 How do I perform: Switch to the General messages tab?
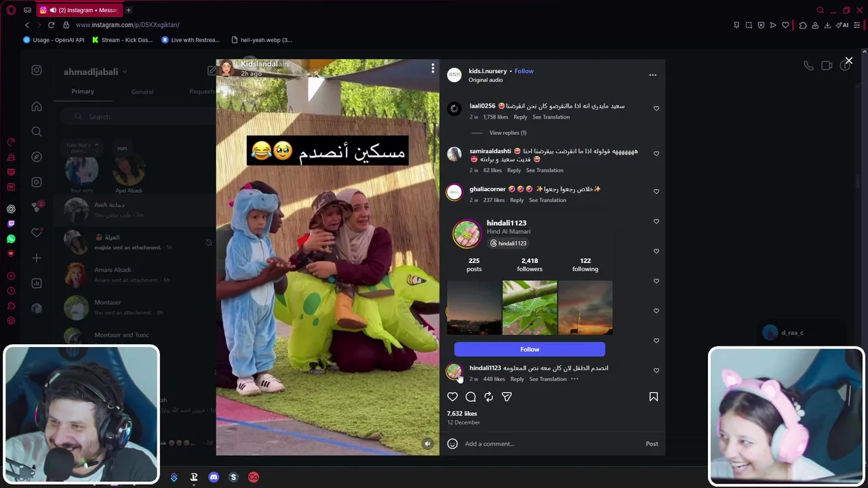pyautogui.click(x=142, y=91)
